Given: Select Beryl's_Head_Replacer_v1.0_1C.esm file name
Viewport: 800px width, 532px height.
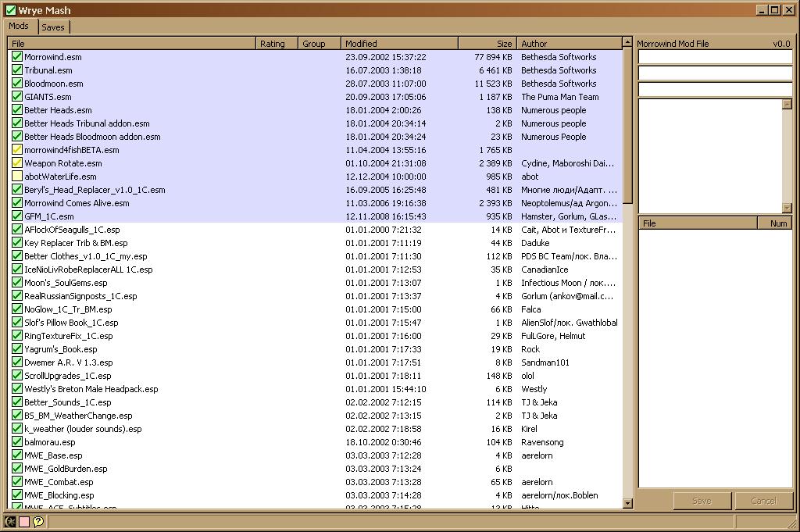Looking at the screenshot, I should (95, 190).
